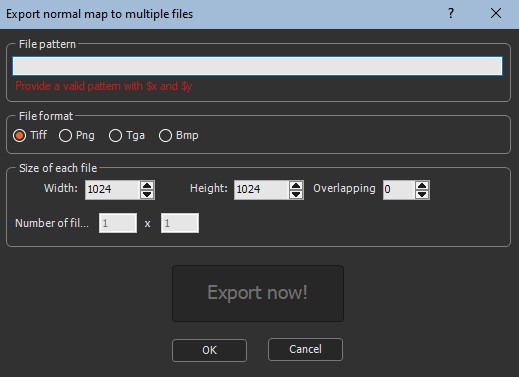This screenshot has height=377, width=519.
Task: Dismiss dialog with Cancel button
Action: [x=305, y=349]
